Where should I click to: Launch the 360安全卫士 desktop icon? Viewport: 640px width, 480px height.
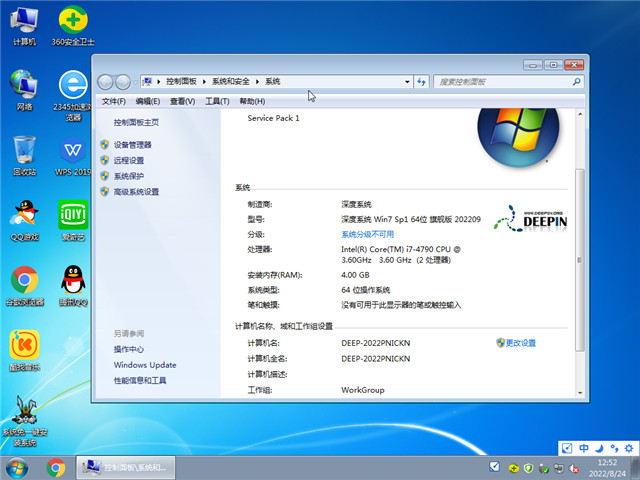tap(73, 25)
